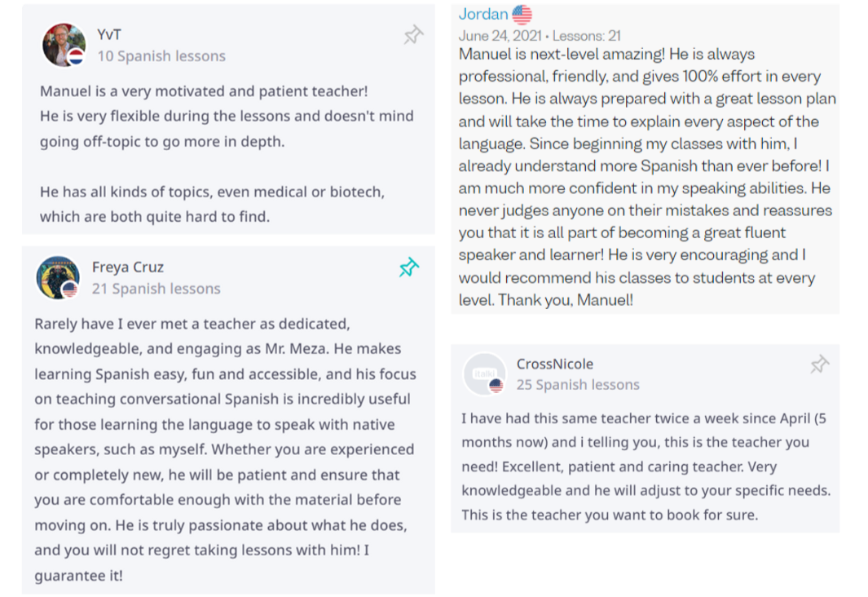Click the "25 Spanish lessons" label
This screenshot has height=597, width=868.
point(578,385)
